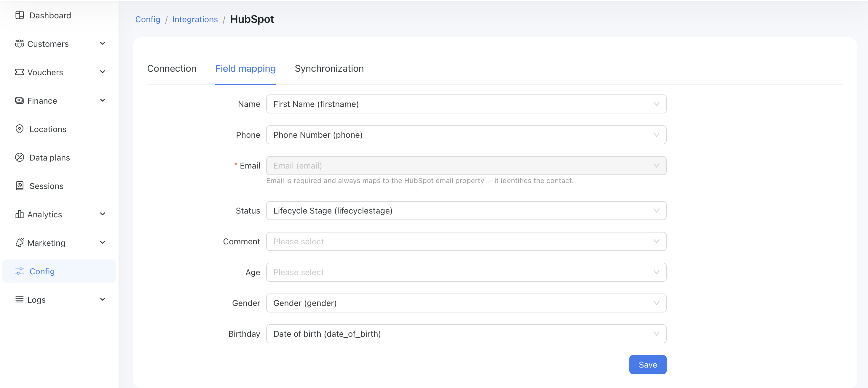Click the Marketing megaphone icon
This screenshot has height=388, width=868.
(x=20, y=243)
